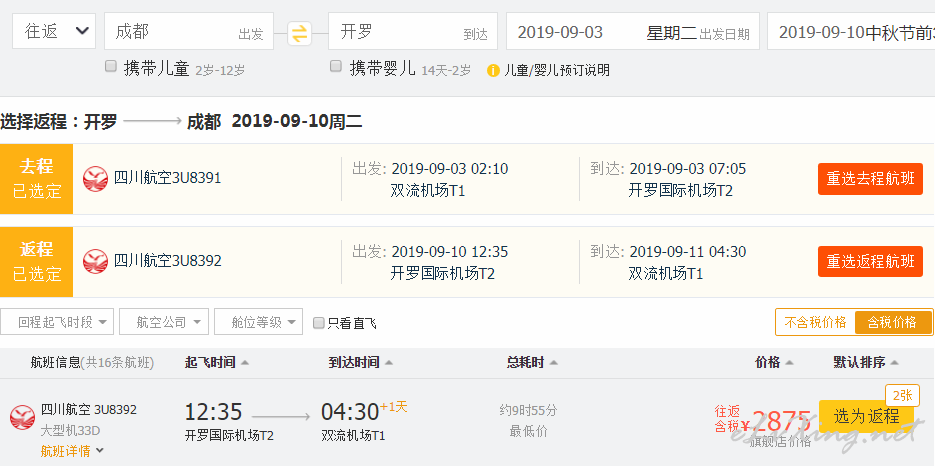The width and height of the screenshot is (935, 466).
Task: Click the 成都 departure city field
Action: pyautogui.click(x=189, y=31)
